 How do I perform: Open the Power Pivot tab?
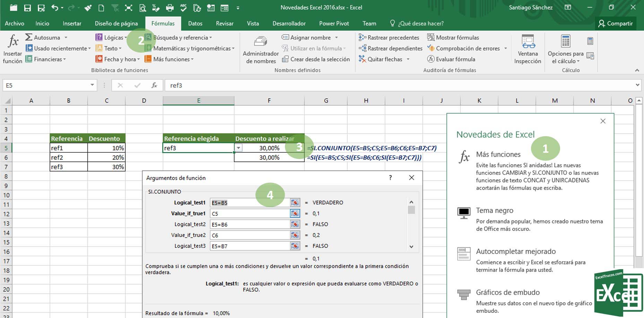point(333,23)
